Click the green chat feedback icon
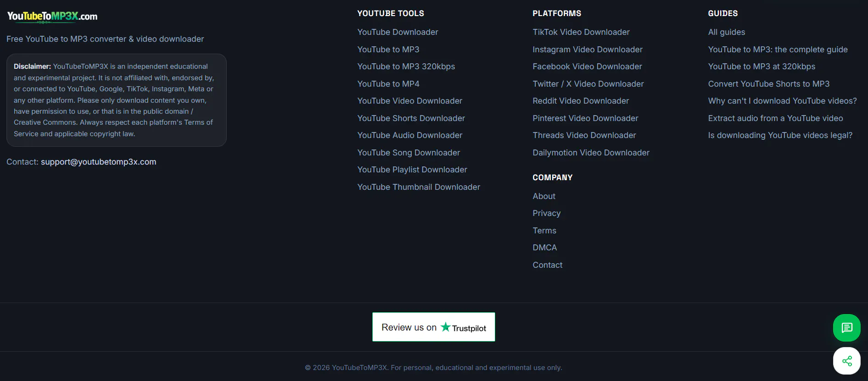Image resolution: width=868 pixels, height=381 pixels. pos(846,327)
